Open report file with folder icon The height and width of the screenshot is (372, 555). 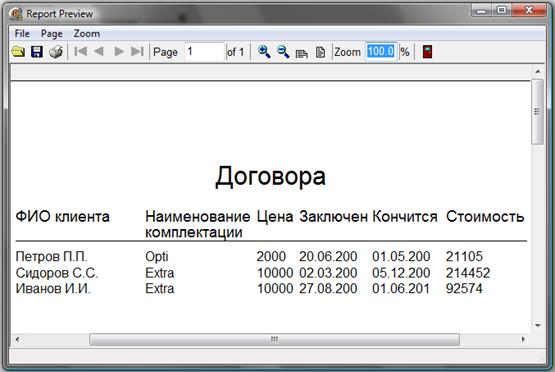(18, 52)
